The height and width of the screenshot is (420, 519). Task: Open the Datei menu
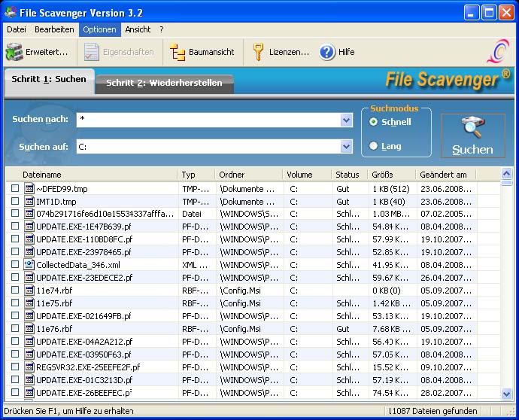pyautogui.click(x=17, y=29)
